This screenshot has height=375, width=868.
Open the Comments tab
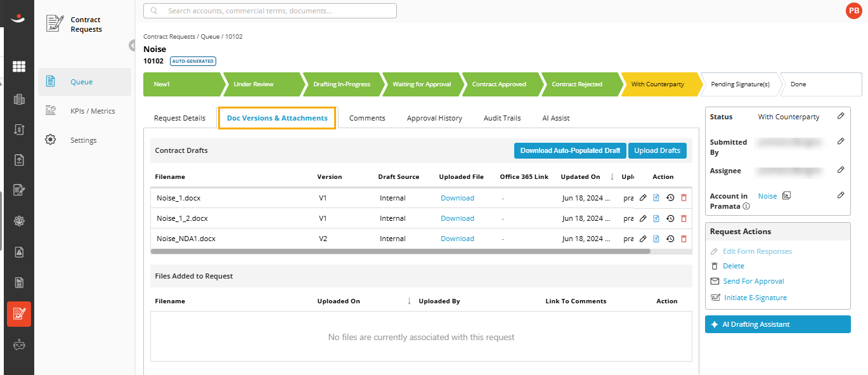(x=367, y=118)
